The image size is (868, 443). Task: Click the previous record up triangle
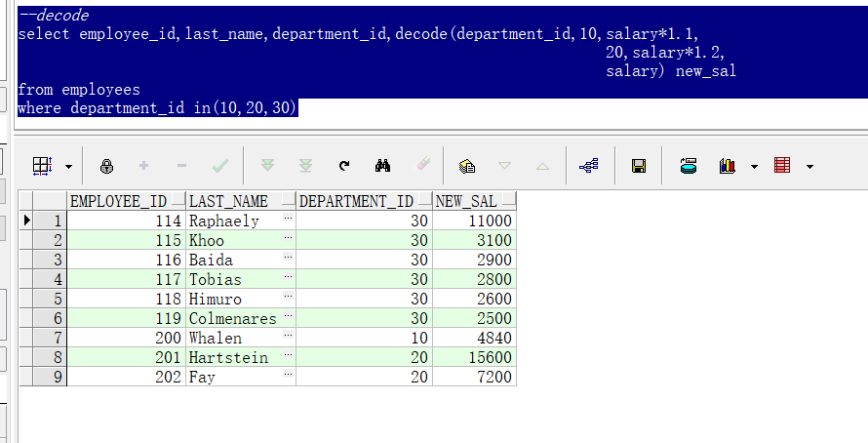click(x=542, y=166)
